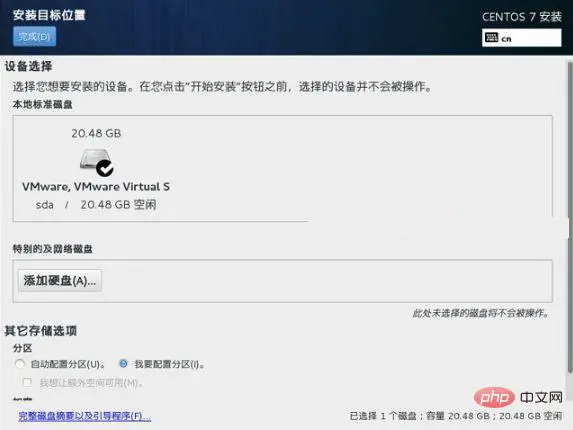Click the VMware hard drive icon
The height and width of the screenshot is (430, 573).
(95, 160)
